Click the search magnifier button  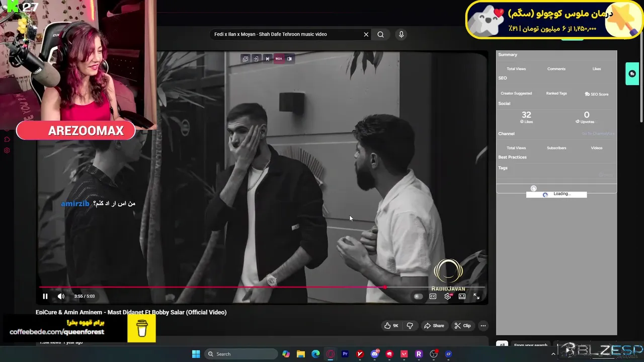[381, 34]
